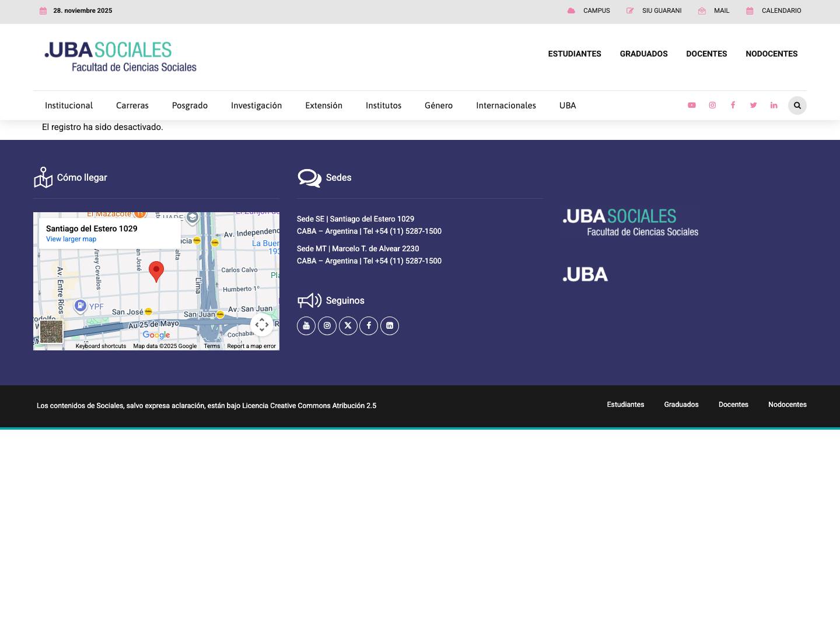Click the Facebook icon under Seguinos

[x=369, y=325]
